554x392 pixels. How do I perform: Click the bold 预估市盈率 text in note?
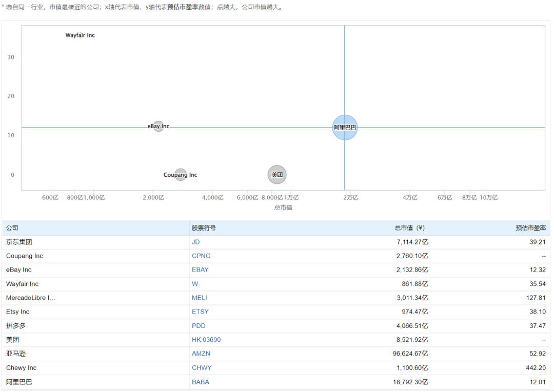tap(182, 7)
